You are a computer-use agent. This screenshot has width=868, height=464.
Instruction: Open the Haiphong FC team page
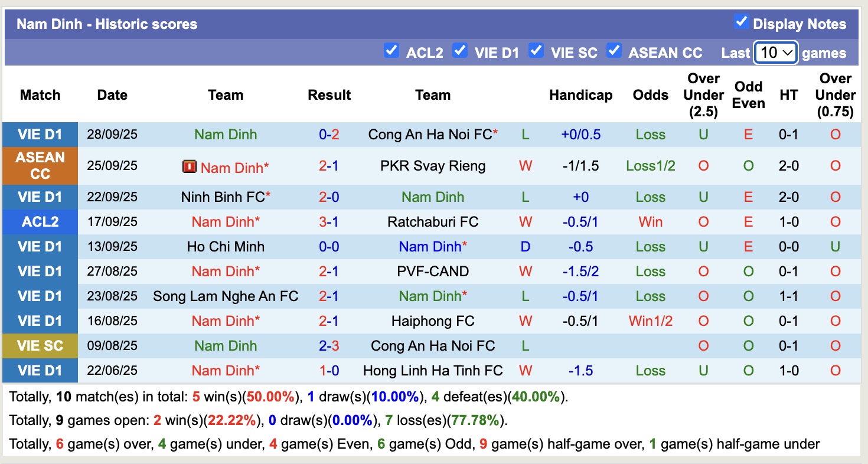(x=432, y=321)
